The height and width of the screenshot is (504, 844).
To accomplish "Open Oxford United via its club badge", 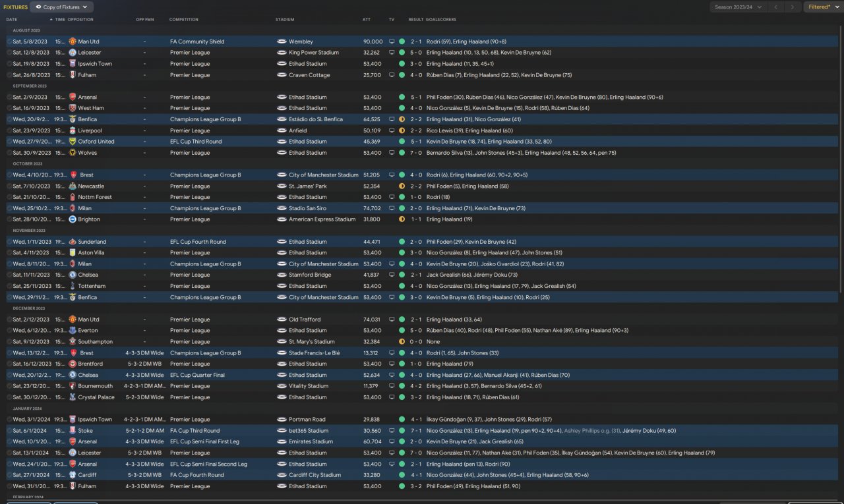I will [x=73, y=142].
